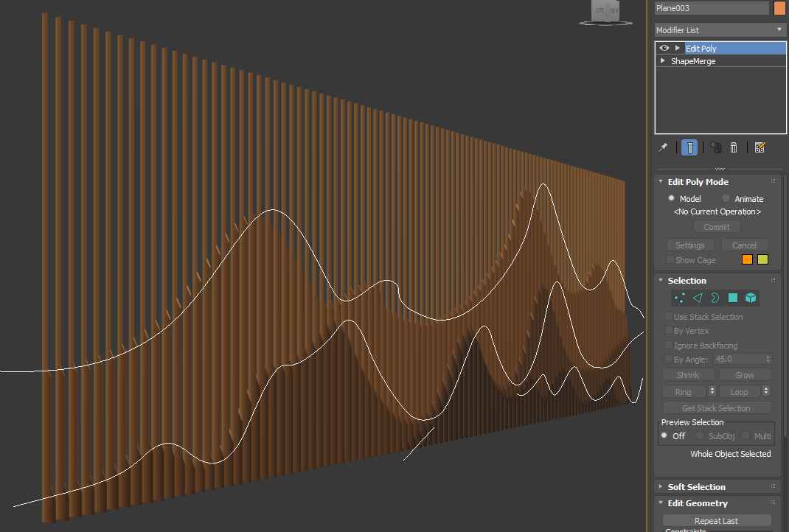Open the Modifier List dropdown
Viewport: 789px width, 532px height.
point(720,30)
